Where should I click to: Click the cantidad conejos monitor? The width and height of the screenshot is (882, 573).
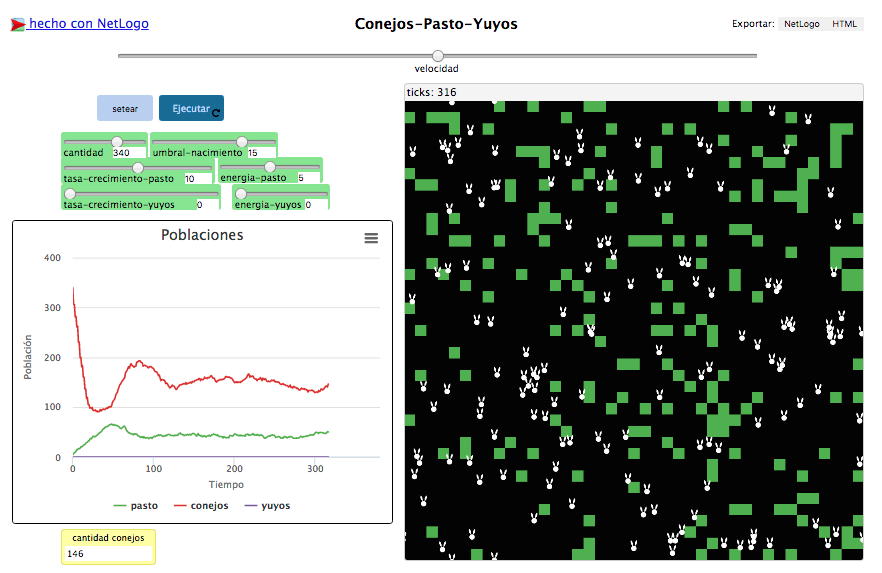108,547
